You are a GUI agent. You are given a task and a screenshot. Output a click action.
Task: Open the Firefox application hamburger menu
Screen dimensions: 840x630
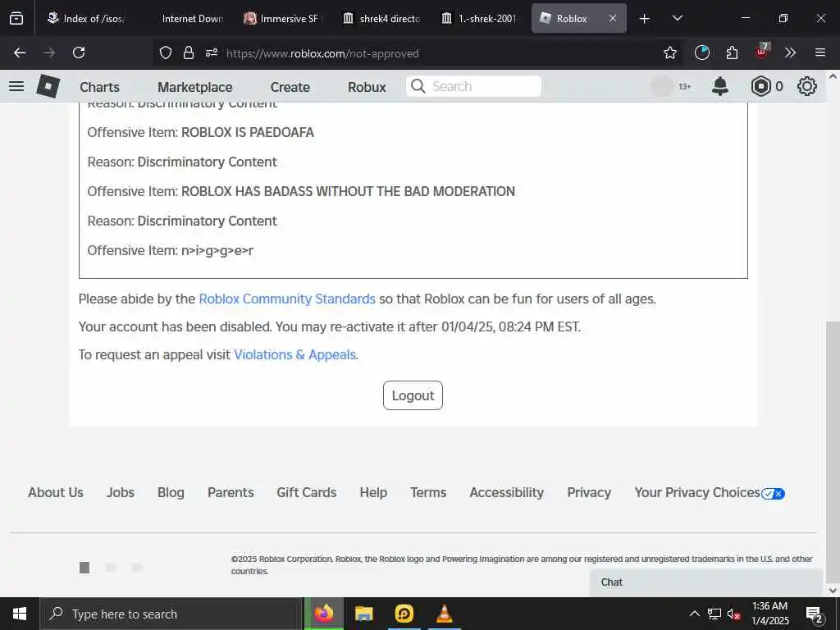(x=820, y=52)
